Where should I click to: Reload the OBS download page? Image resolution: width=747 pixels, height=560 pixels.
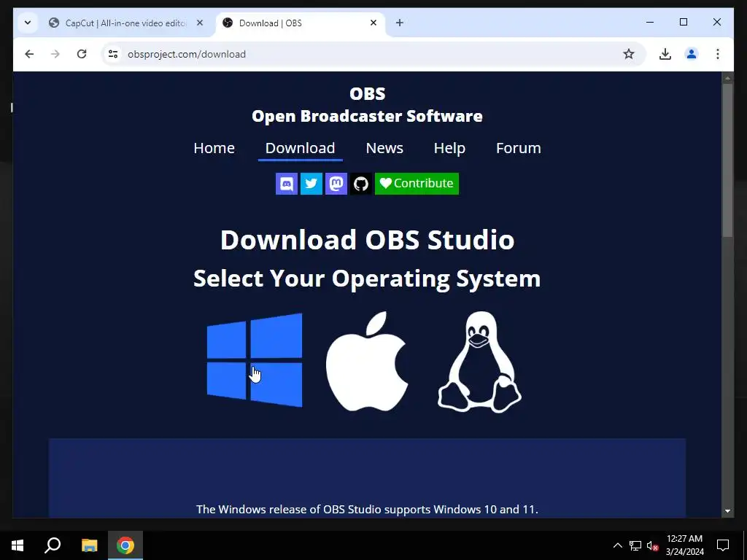coord(82,54)
